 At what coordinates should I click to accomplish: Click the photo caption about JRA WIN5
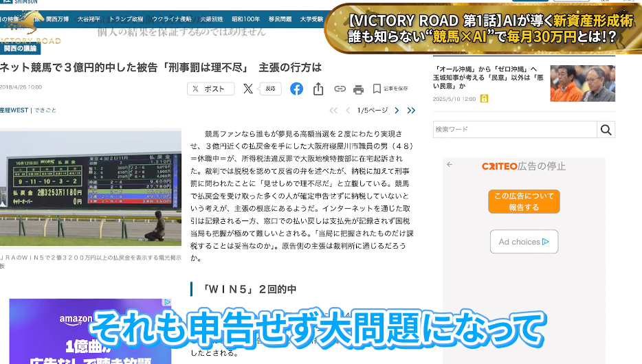91,262
